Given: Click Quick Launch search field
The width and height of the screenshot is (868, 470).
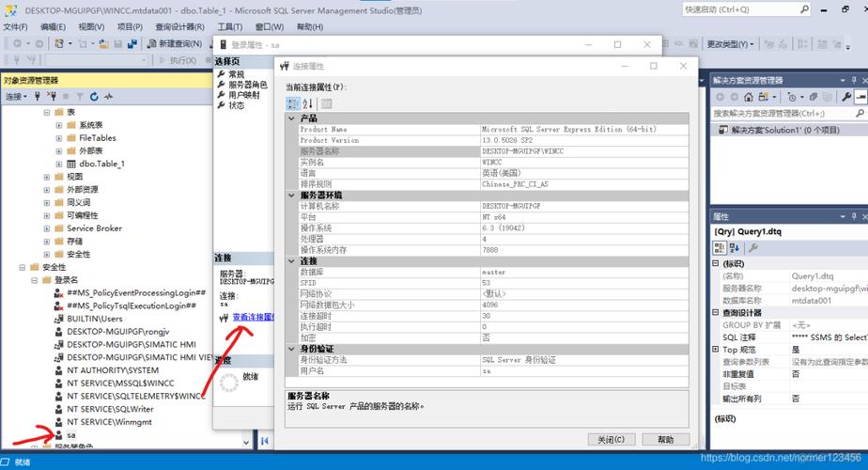Looking at the screenshot, I should (740, 9).
